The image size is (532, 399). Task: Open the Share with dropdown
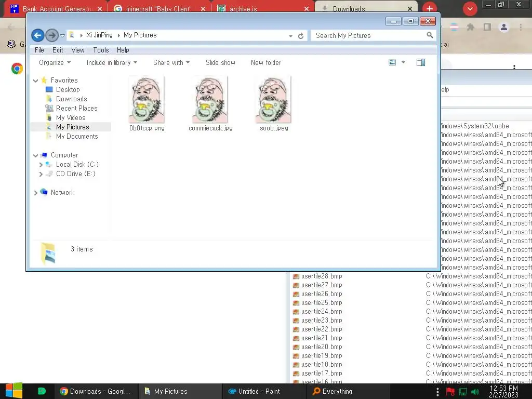tap(171, 62)
